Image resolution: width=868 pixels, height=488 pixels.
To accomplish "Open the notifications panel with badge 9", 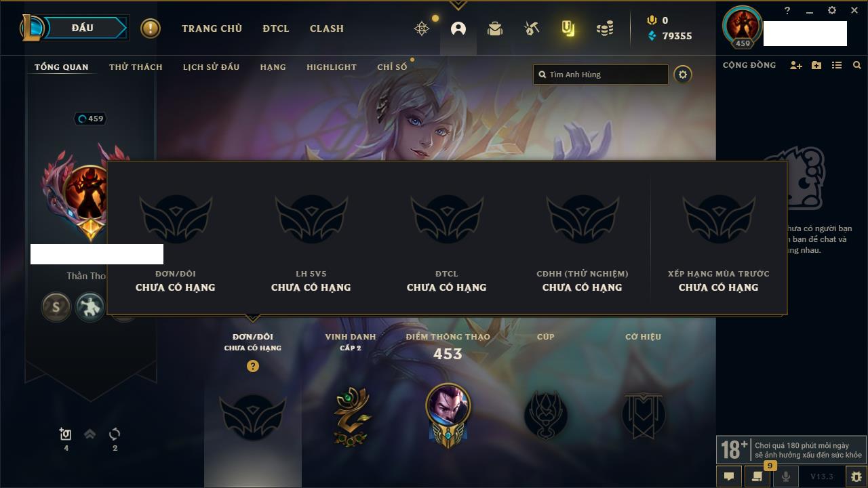I will (757, 476).
